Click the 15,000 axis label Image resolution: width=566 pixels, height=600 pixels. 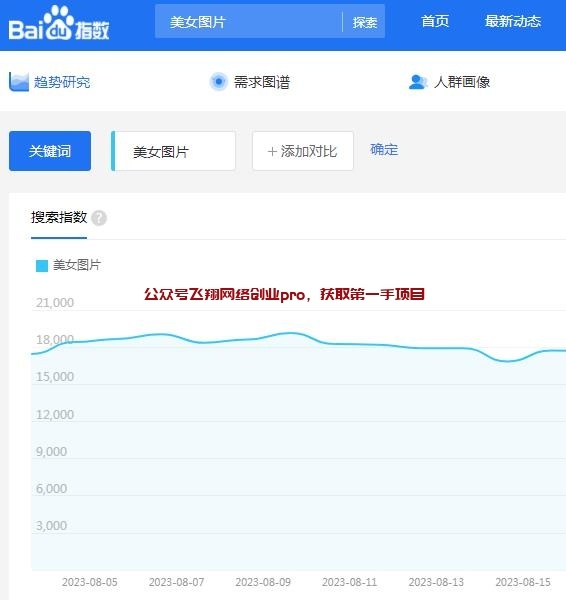coord(55,377)
